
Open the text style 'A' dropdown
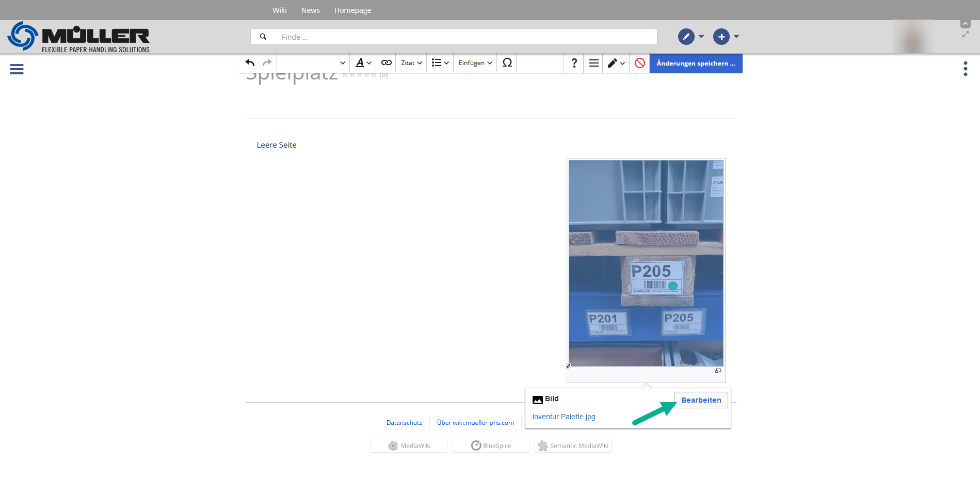pos(363,63)
